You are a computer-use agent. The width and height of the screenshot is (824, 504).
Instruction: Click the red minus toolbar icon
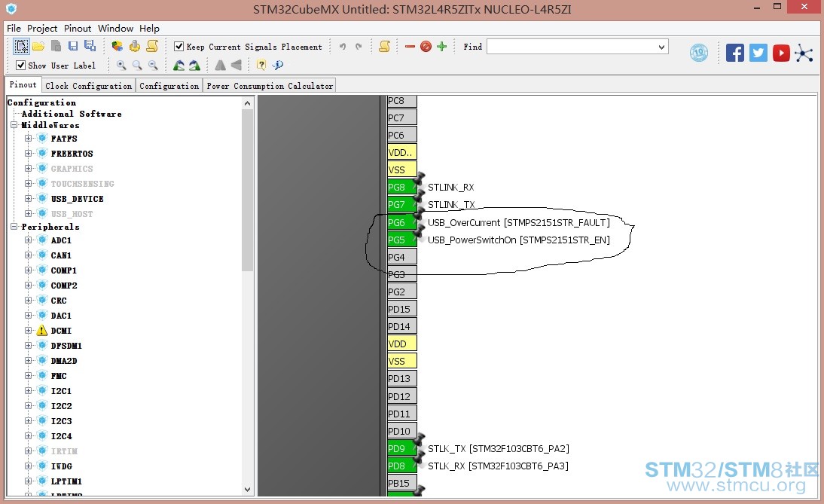point(410,46)
